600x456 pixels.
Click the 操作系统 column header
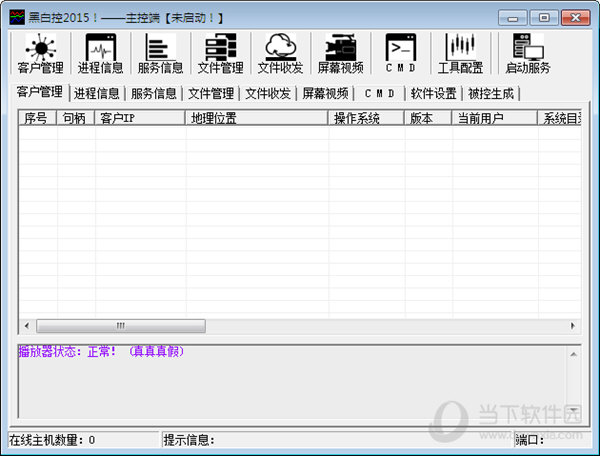(x=366, y=119)
